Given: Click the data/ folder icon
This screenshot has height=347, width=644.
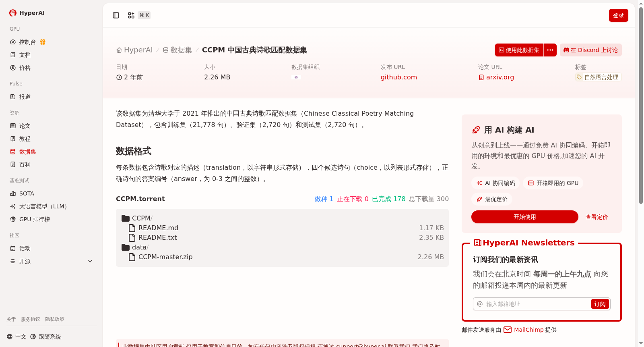Looking at the screenshot, I should click(126, 247).
